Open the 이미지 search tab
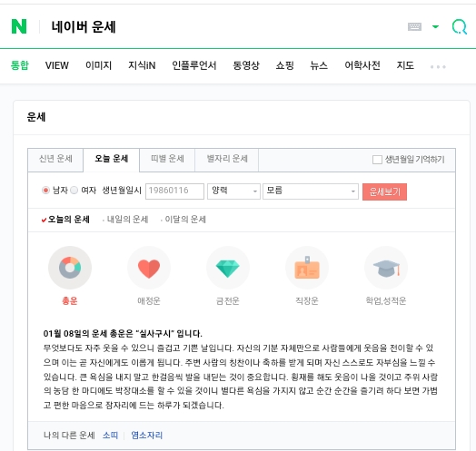 [98, 65]
